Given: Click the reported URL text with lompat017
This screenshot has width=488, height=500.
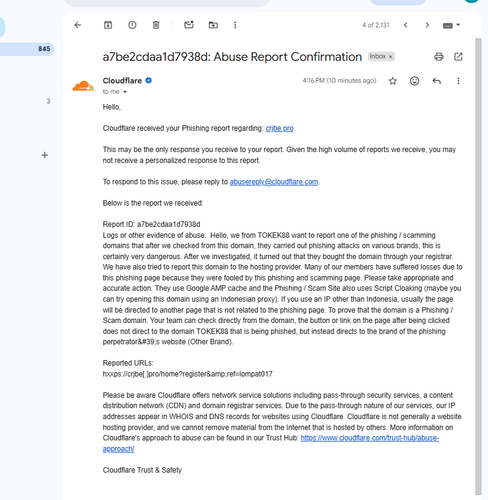Looking at the screenshot, I should (x=187, y=374).
